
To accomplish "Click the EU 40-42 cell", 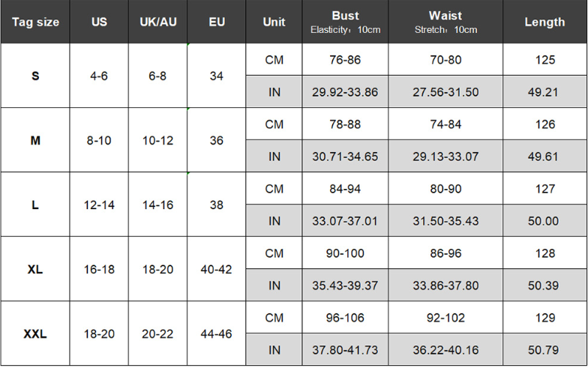I will pyautogui.click(x=216, y=269).
